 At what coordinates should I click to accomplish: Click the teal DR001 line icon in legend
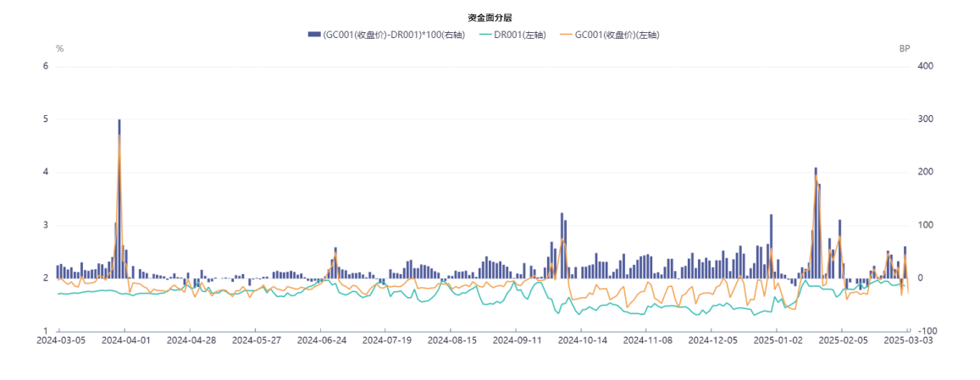tap(485, 35)
